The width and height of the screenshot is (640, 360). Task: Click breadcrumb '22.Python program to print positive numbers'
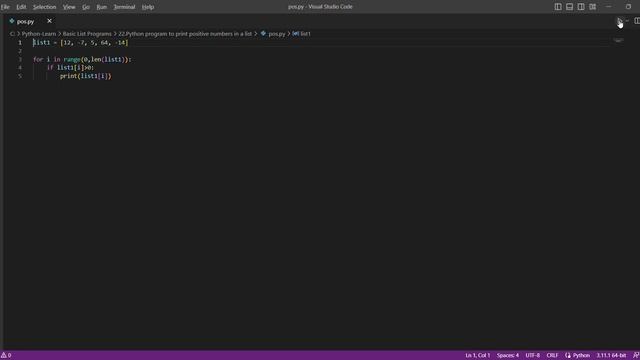click(185, 34)
